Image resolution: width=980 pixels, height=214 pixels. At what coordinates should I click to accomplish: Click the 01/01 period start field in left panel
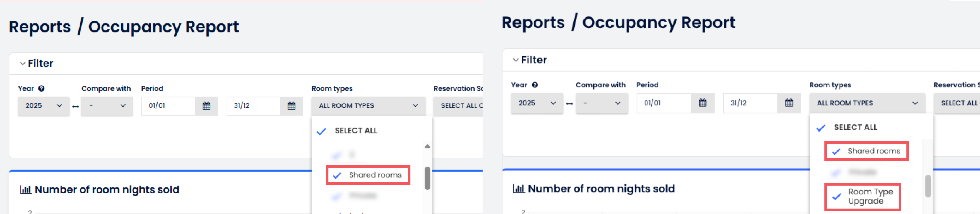(168, 106)
